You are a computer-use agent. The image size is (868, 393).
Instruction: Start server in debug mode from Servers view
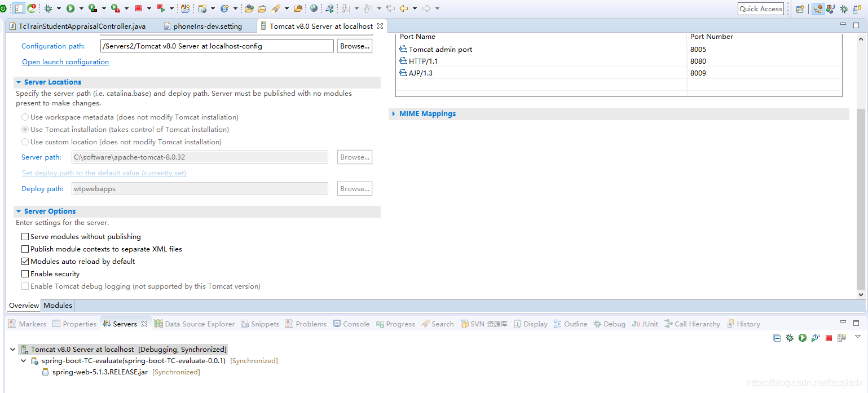(790, 338)
